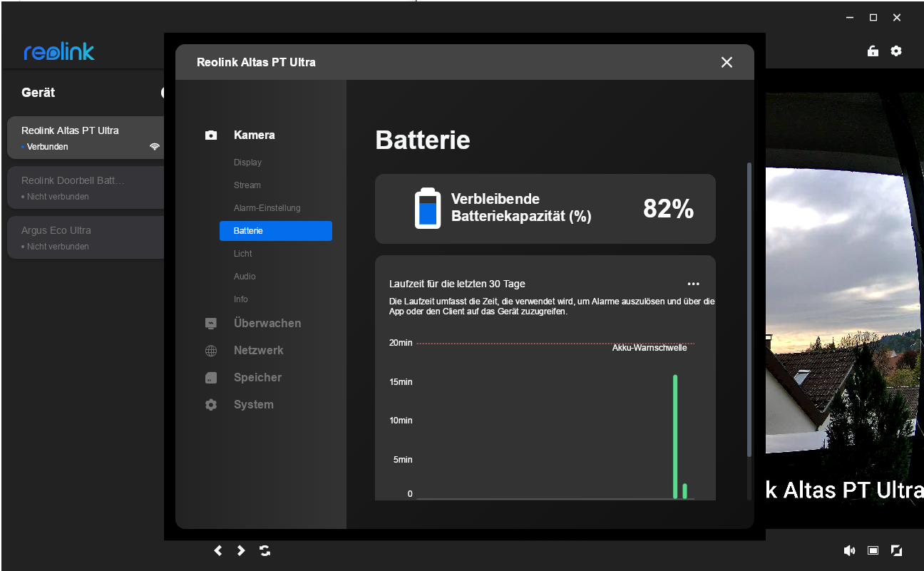Click the previous page arrow icon

point(218,550)
